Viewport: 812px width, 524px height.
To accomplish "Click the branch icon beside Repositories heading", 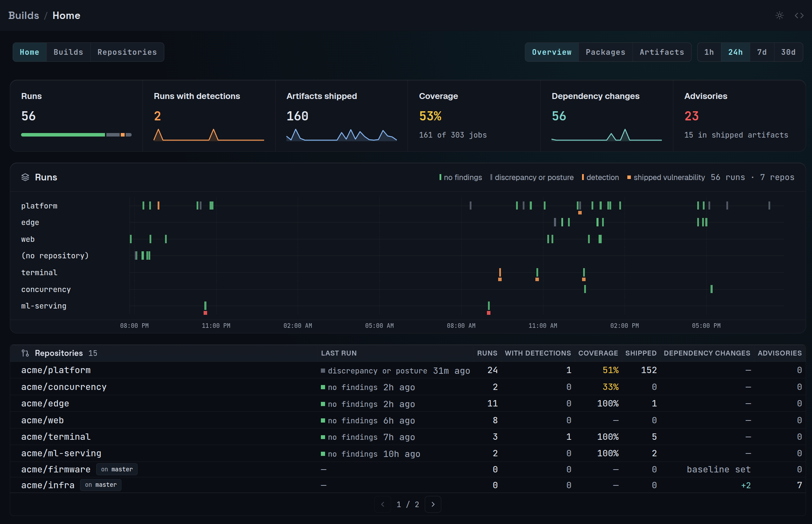I will (25, 353).
